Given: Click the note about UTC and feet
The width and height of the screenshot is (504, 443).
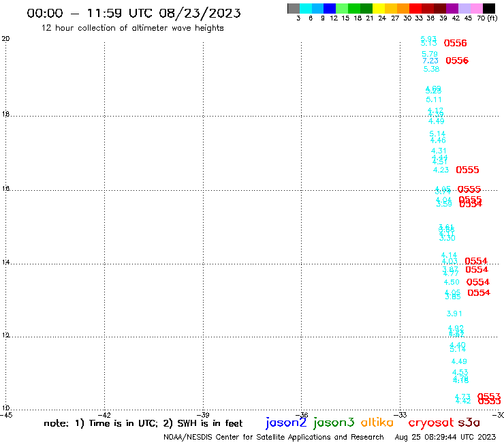Looking at the screenshot, I should tap(143, 423).
